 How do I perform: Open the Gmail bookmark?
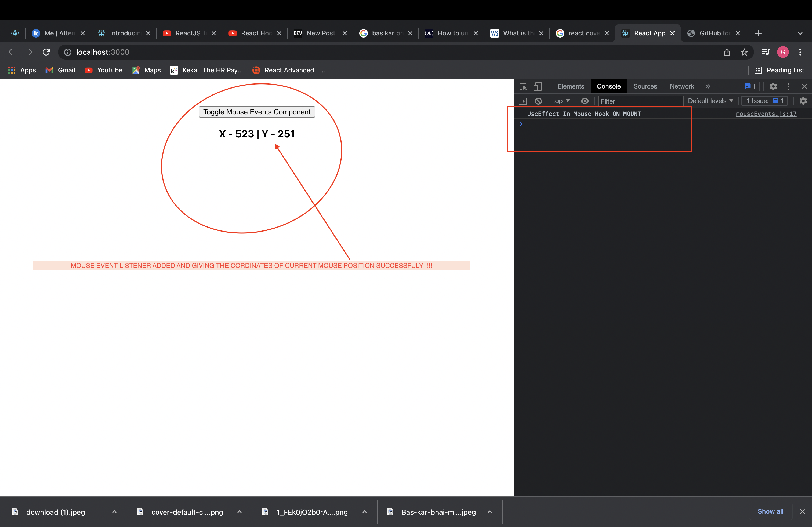coord(60,70)
